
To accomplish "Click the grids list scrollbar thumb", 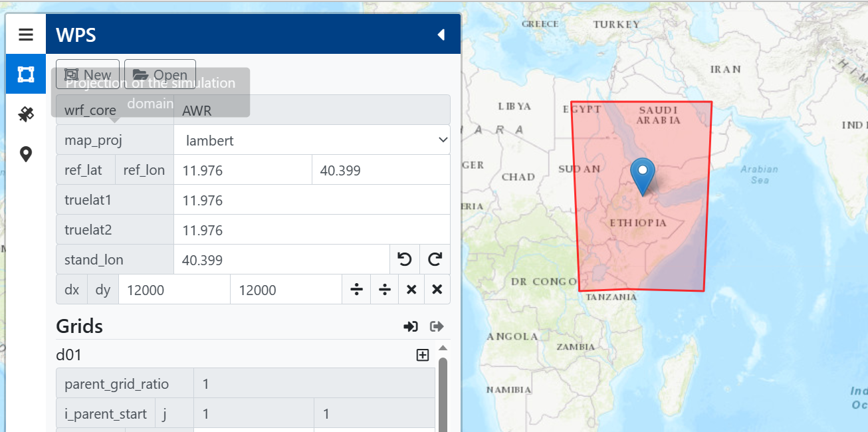I will (x=443, y=395).
